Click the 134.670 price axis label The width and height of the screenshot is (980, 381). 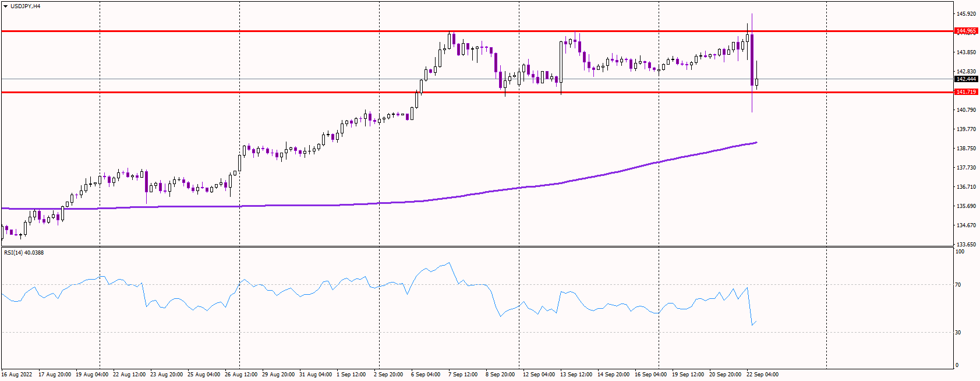(966, 225)
